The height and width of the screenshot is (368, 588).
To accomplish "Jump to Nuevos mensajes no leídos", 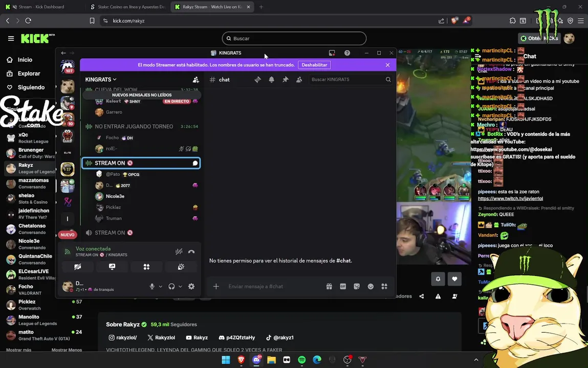I will coord(142,95).
